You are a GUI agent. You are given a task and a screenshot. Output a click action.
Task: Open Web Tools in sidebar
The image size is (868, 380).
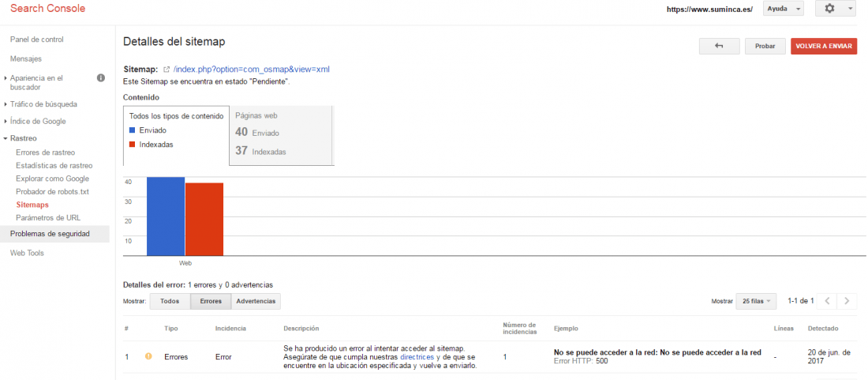click(27, 253)
